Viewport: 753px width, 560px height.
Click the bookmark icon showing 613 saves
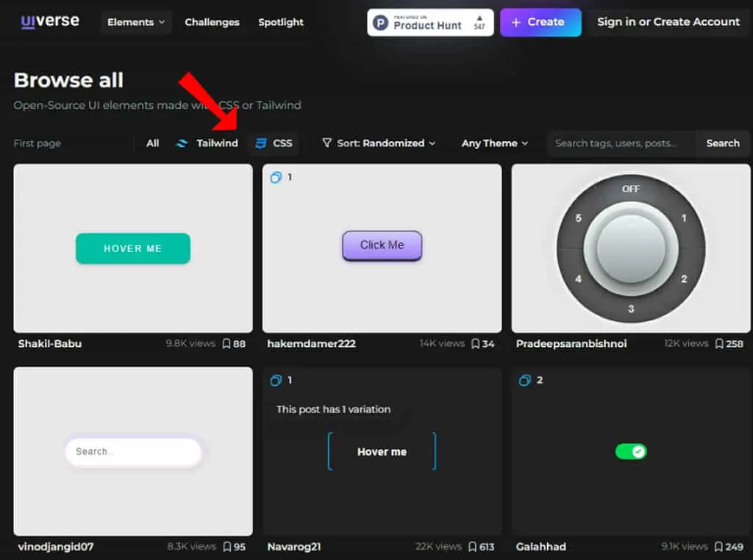pyautogui.click(x=473, y=547)
